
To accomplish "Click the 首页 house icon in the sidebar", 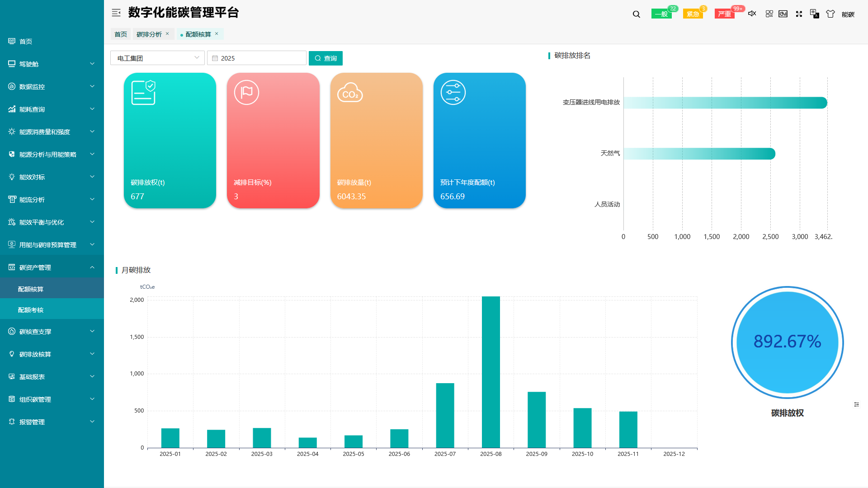I will (x=12, y=41).
